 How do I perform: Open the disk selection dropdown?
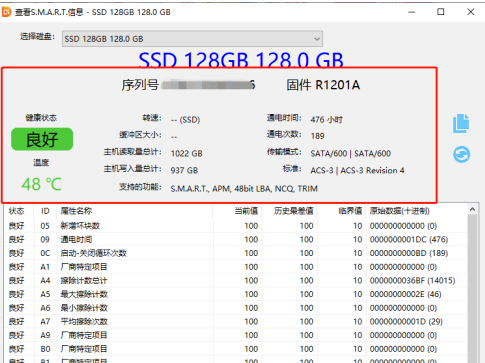tap(192, 39)
